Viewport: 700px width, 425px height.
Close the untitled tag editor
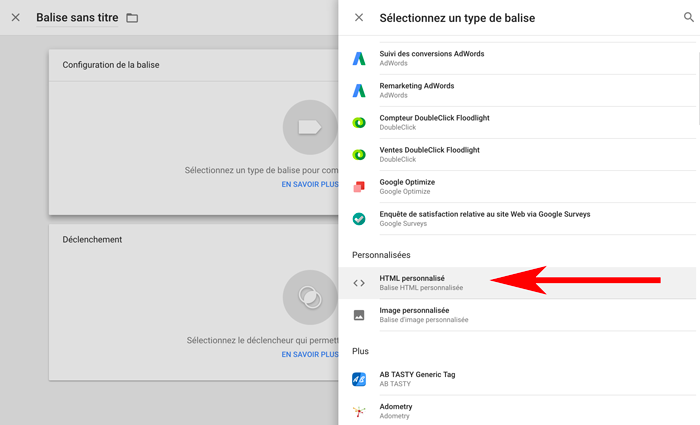click(x=15, y=18)
